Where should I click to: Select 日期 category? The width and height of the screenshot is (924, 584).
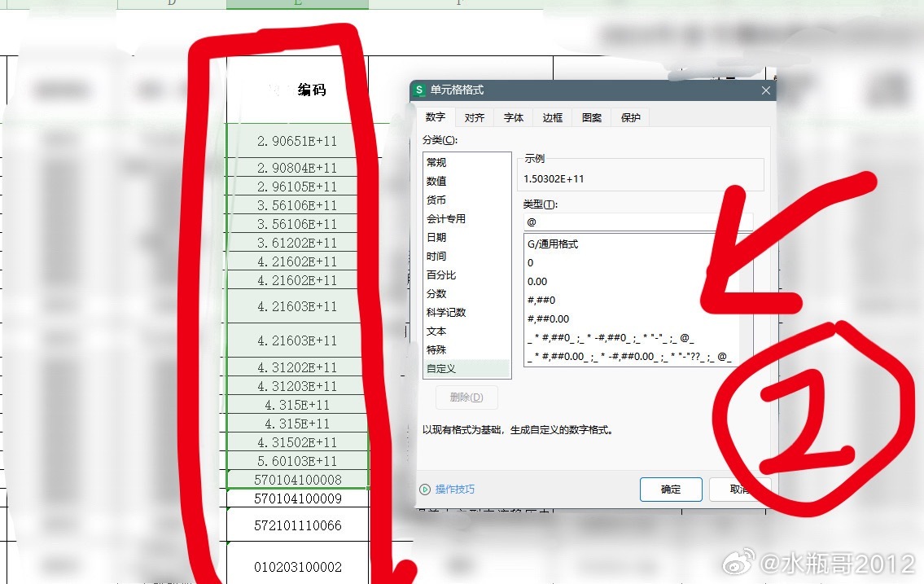pos(466,238)
